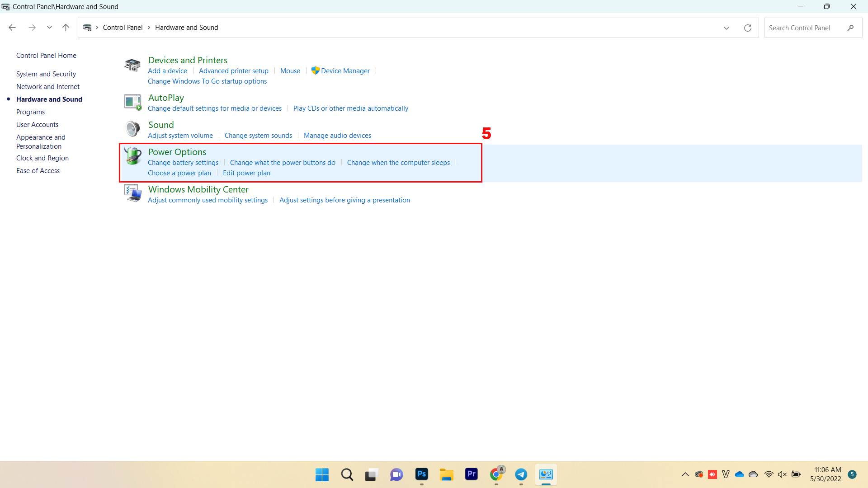Screen dimensions: 868x488
Task: Open AutoPlay settings
Action: click(166, 97)
